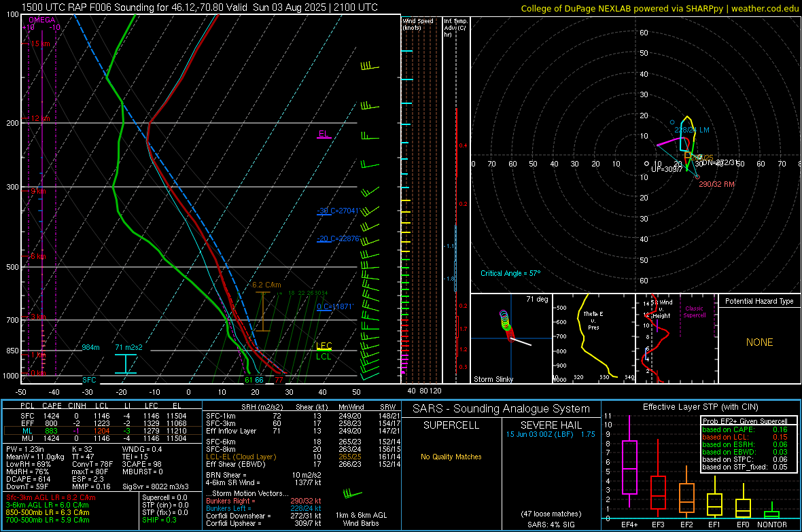Click the Wind Speed (knots) panel header
The width and height of the screenshot is (802, 532).
pyautogui.click(x=418, y=24)
